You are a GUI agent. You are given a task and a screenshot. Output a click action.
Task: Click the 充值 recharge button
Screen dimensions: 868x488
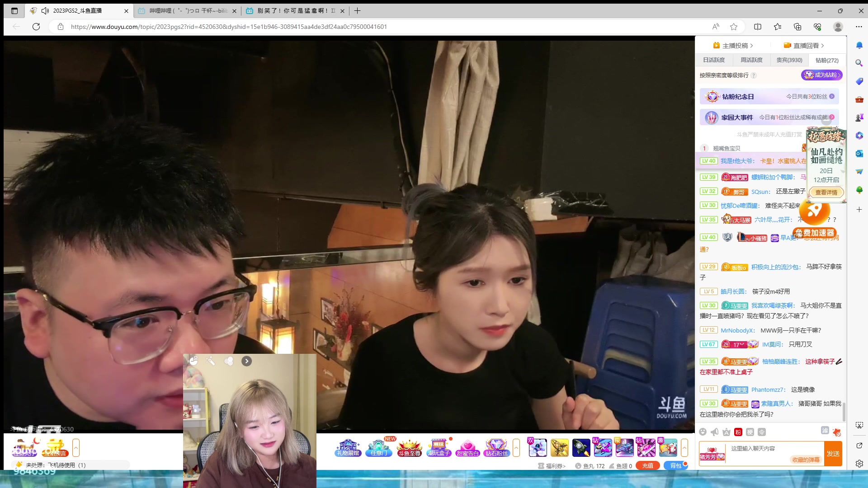pyautogui.click(x=648, y=465)
